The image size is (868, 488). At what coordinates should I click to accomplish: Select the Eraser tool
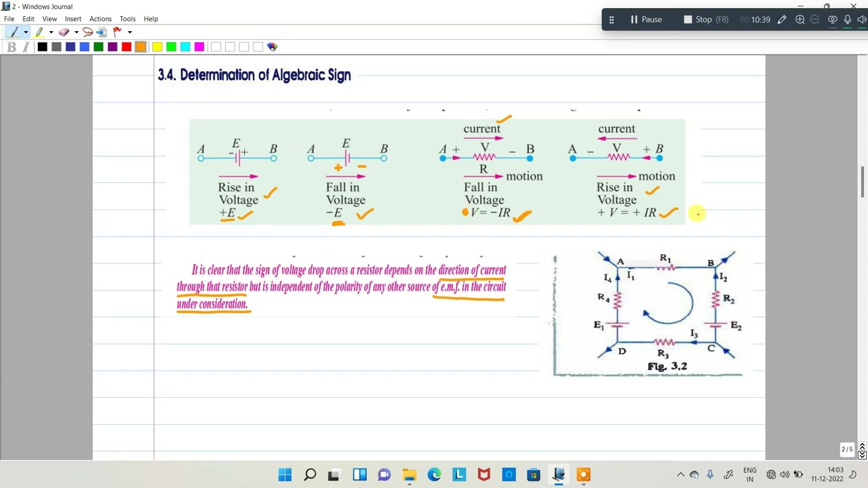coord(64,32)
